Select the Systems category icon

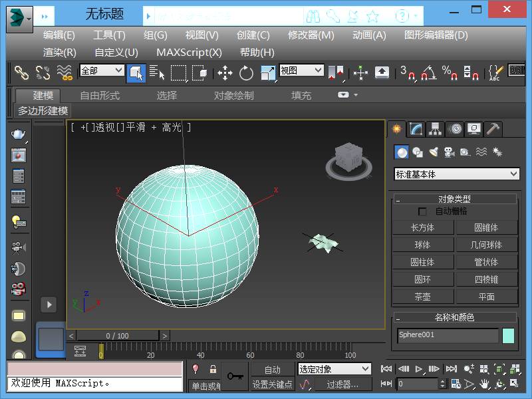coord(497,152)
